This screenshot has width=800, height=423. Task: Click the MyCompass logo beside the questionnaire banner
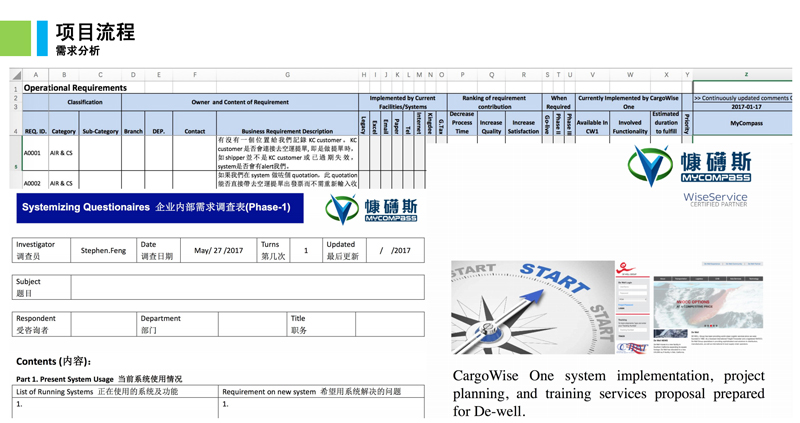pos(371,209)
